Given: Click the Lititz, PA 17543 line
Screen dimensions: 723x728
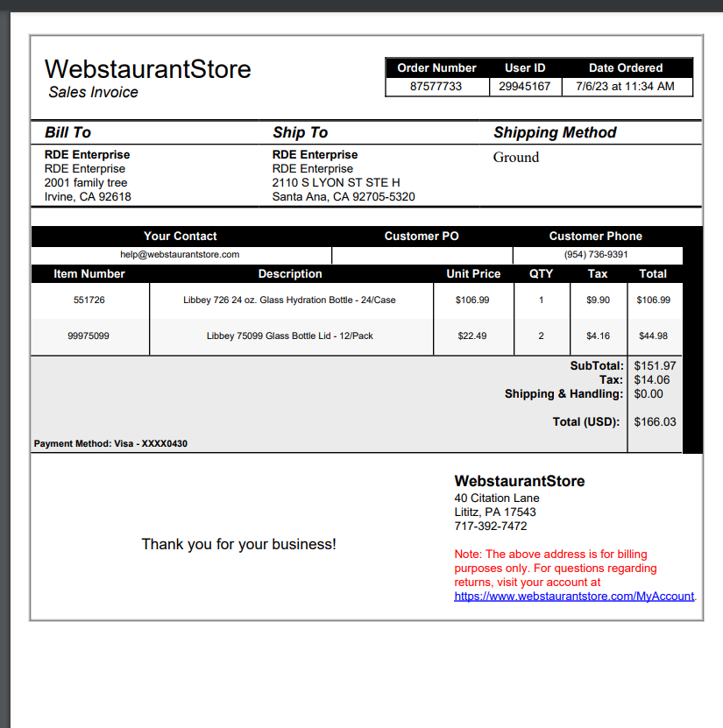Looking at the screenshot, I should [x=495, y=512].
